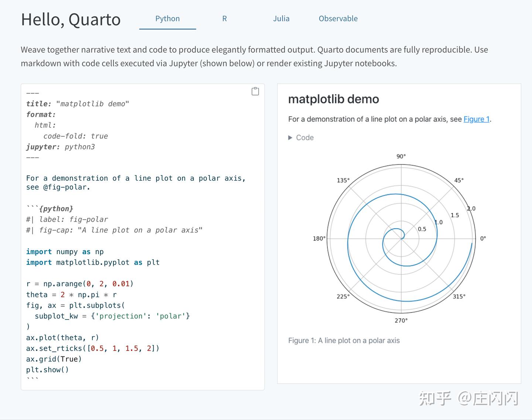This screenshot has height=420, width=532.
Task: Select the Python tab
Action: coord(167,18)
